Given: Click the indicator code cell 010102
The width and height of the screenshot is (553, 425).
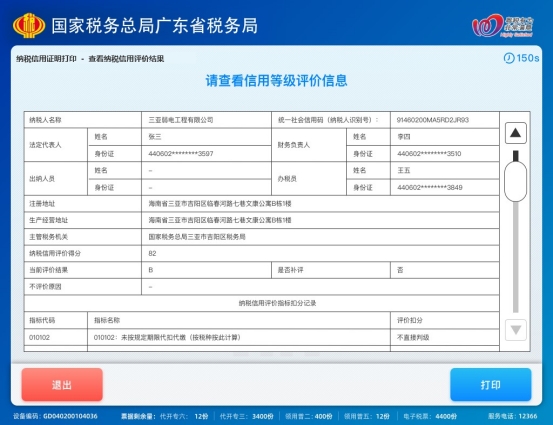Looking at the screenshot, I should click(x=56, y=338).
